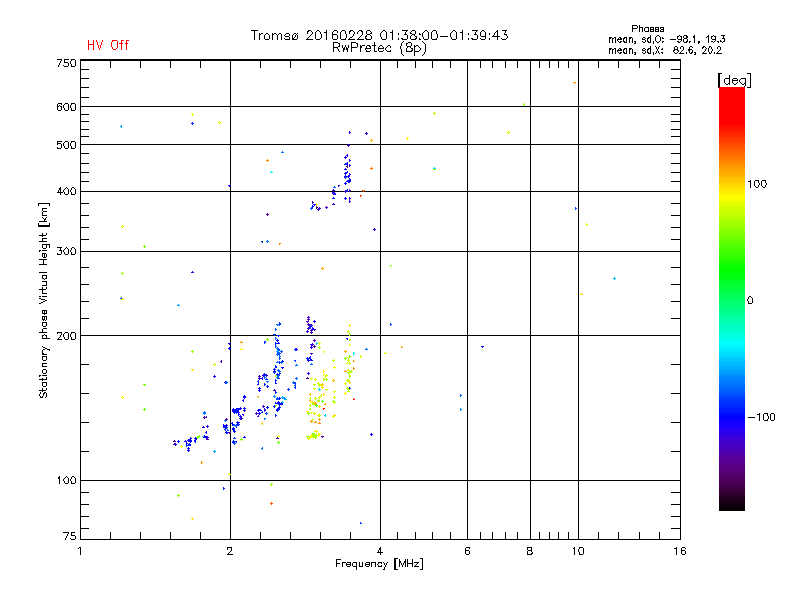
Task: Click the blue point cluster near 3.5 MHz, 450 km
Action: pyautogui.click(x=347, y=173)
